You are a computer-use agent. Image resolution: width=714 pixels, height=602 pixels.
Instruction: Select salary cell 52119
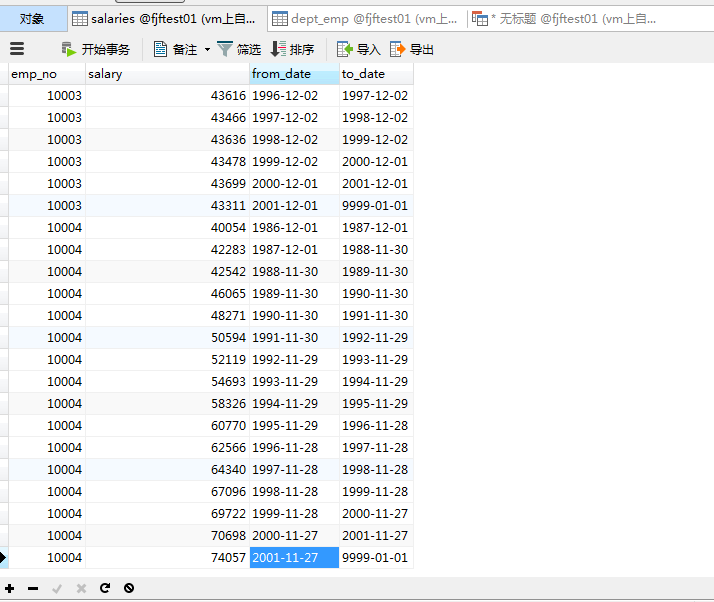167,360
